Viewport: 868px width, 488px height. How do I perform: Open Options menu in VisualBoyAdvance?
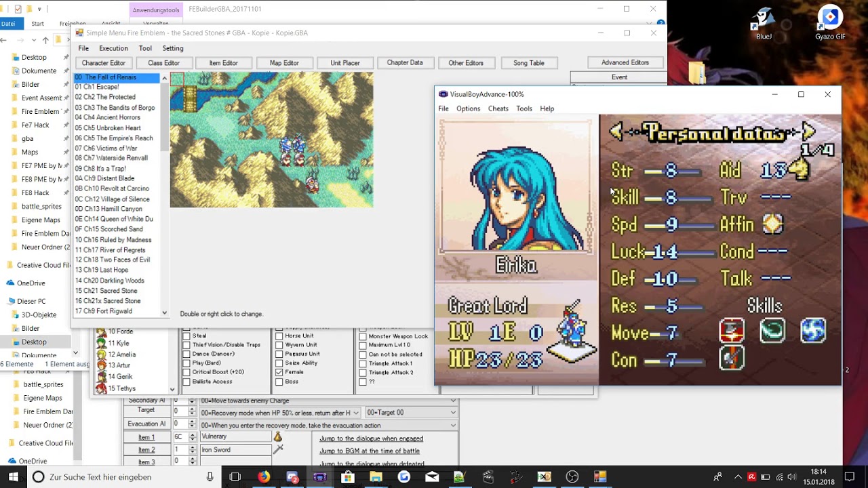pos(468,108)
